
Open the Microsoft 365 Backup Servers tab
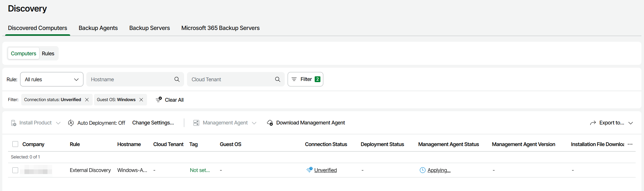pyautogui.click(x=220, y=28)
